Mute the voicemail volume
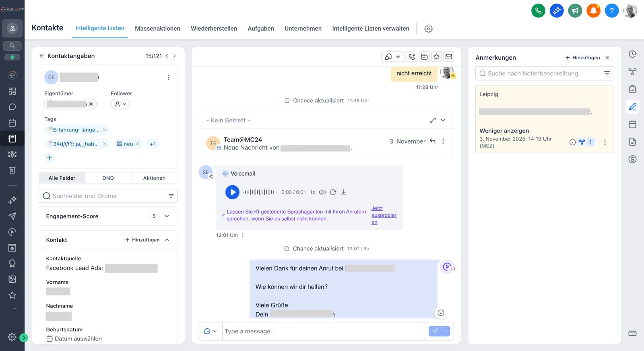644x351 pixels. [322, 192]
